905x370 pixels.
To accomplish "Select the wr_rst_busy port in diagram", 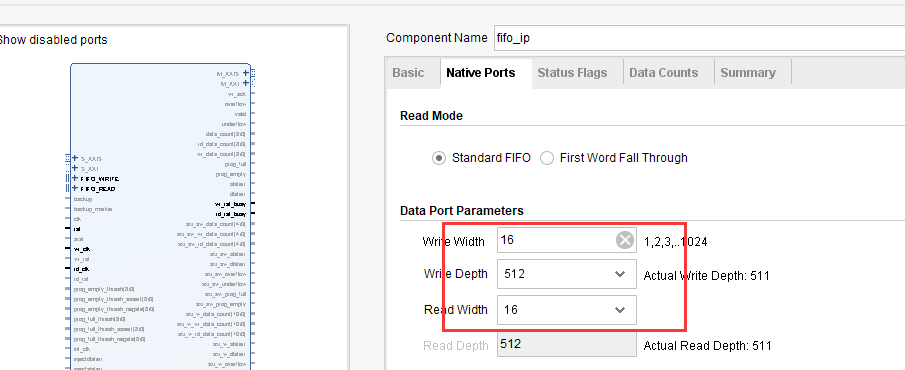I will point(230,204).
